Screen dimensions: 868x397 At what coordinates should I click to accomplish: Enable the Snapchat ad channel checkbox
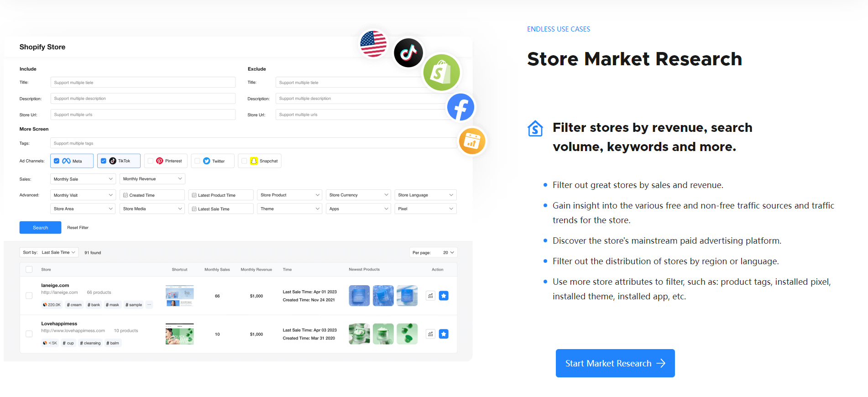[x=244, y=161]
